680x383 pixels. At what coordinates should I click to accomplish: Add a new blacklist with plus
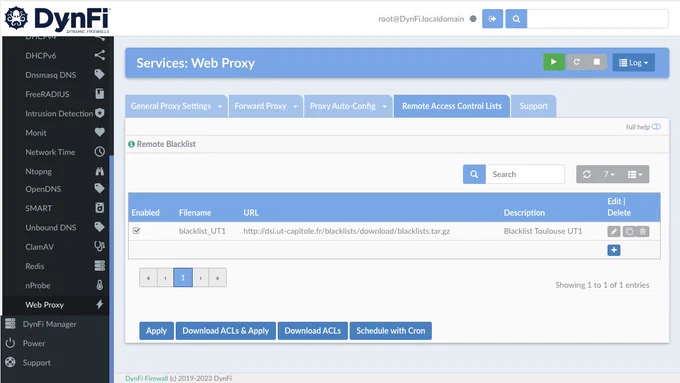click(614, 250)
